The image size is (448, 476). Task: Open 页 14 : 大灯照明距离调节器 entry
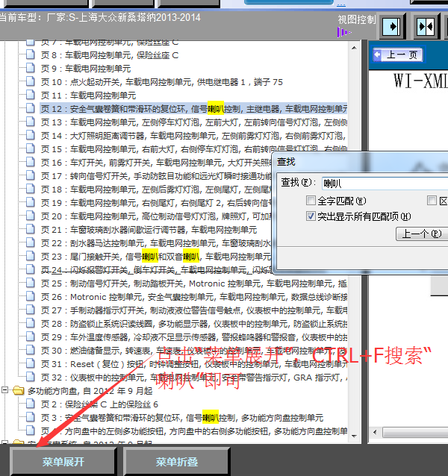(x=194, y=136)
